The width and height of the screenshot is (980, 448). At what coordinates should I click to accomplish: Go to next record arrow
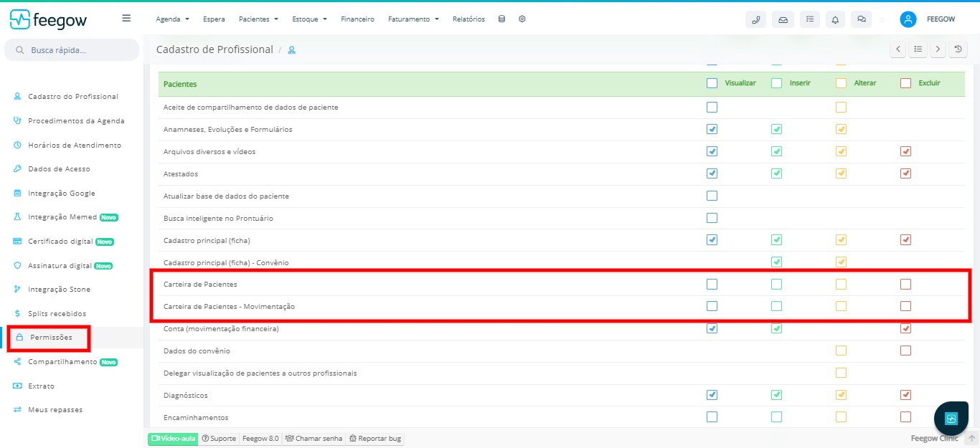point(938,49)
